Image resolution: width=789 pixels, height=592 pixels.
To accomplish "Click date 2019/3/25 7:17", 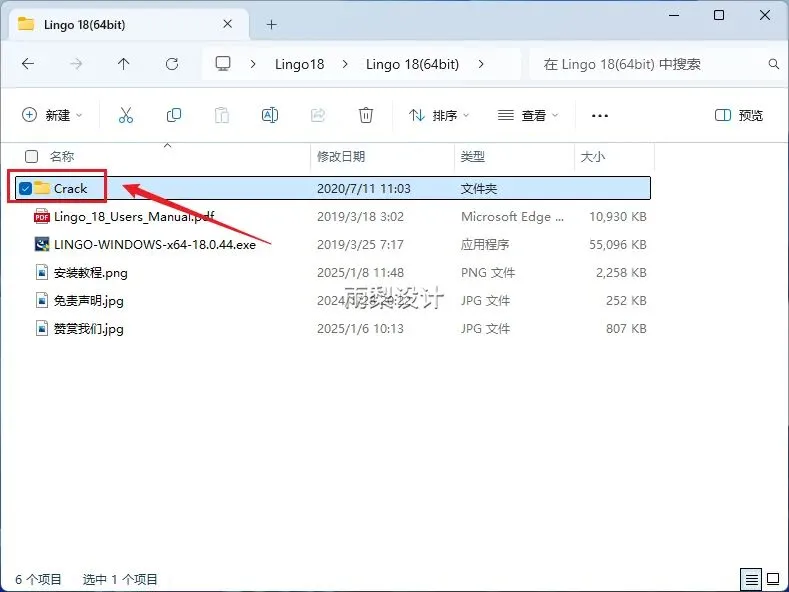I will 360,245.
